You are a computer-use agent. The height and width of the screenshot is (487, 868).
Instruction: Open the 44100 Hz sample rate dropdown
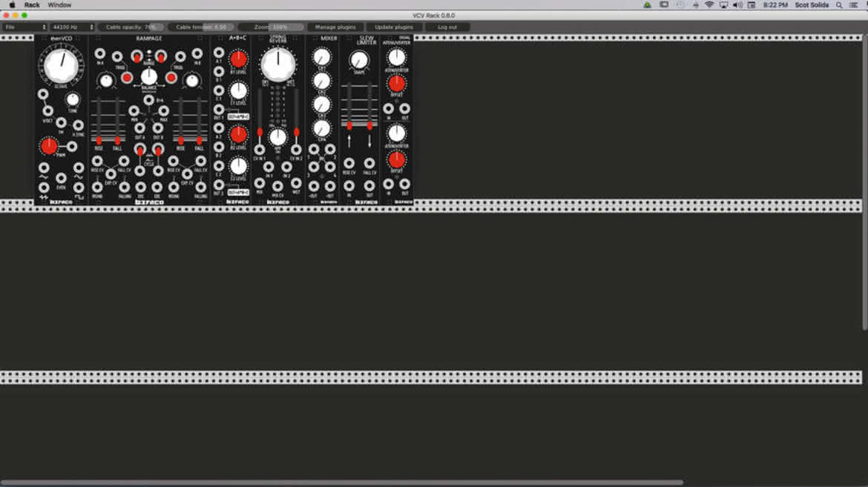tap(73, 27)
